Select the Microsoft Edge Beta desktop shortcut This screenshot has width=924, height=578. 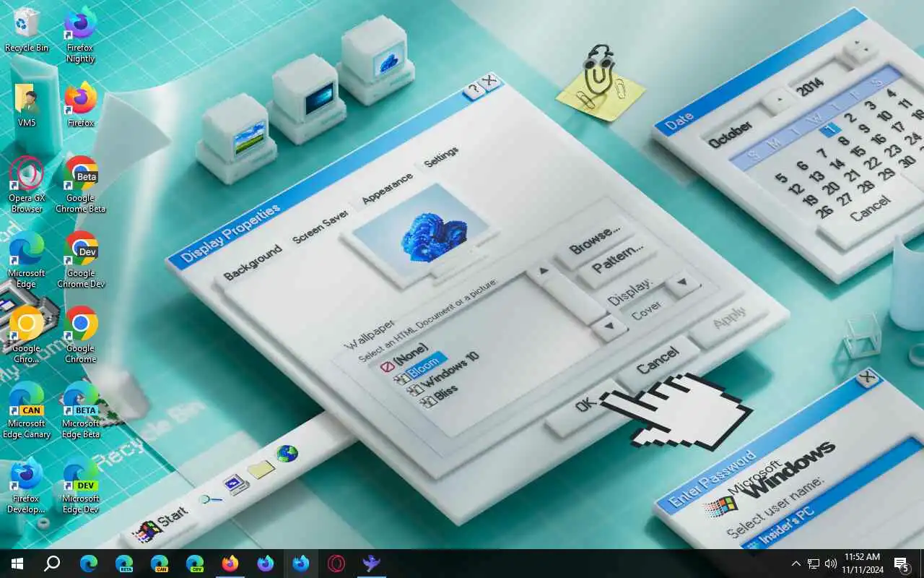coord(81,410)
